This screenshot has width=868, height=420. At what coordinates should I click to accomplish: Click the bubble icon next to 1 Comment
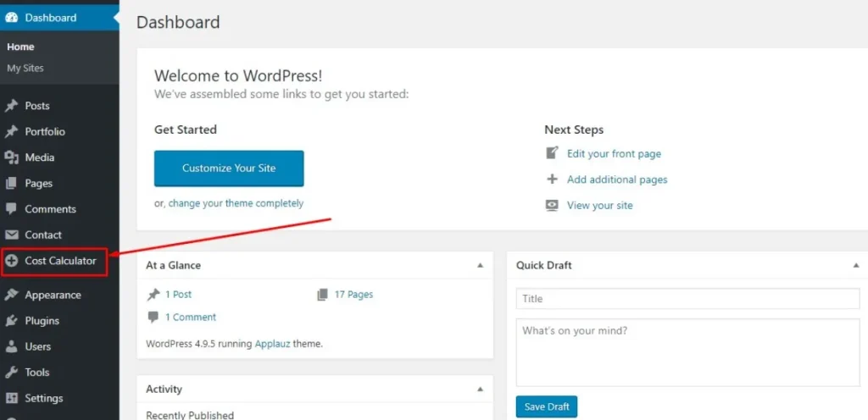[x=153, y=318]
